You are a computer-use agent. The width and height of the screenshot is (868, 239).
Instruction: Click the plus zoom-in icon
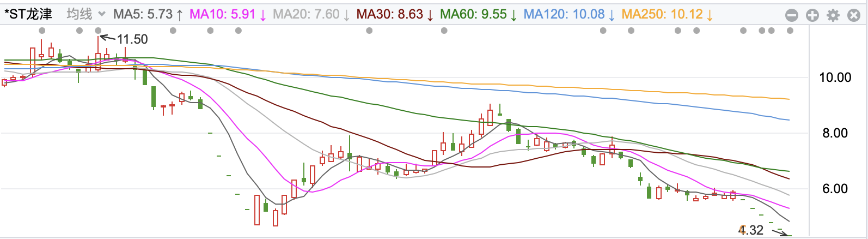pos(812,15)
